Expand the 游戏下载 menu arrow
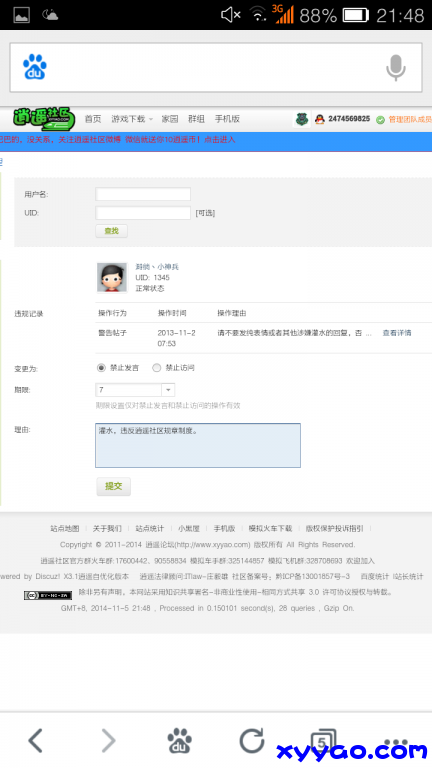This screenshot has width=432, height=768. coord(151,120)
